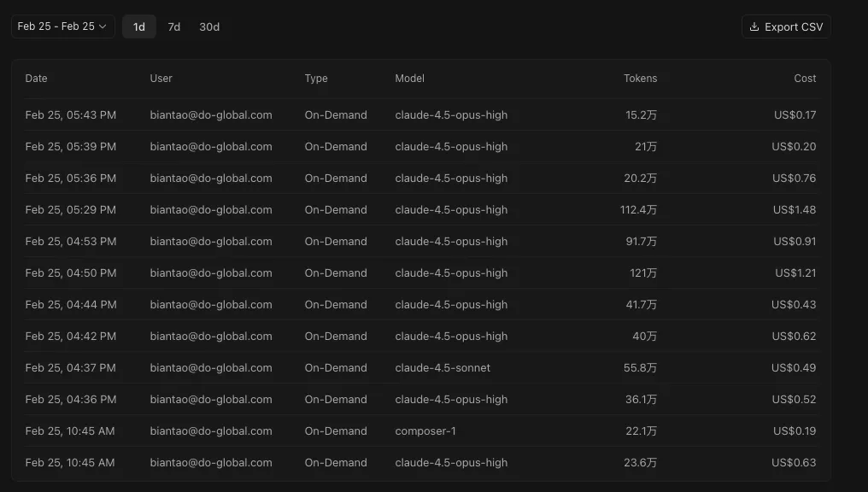Click the US$0.43 cost value
Image resolution: width=868 pixels, height=492 pixels.
point(794,304)
